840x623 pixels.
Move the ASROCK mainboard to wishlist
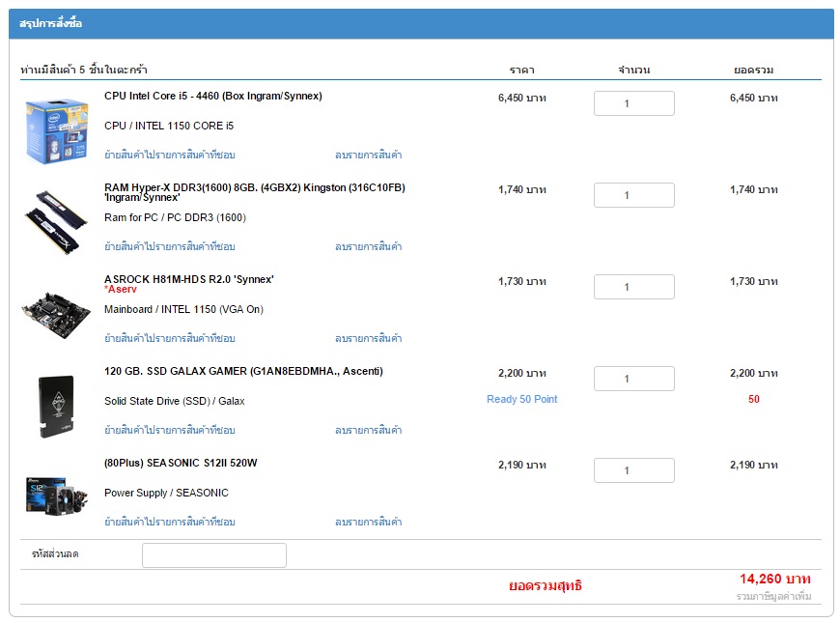170,338
